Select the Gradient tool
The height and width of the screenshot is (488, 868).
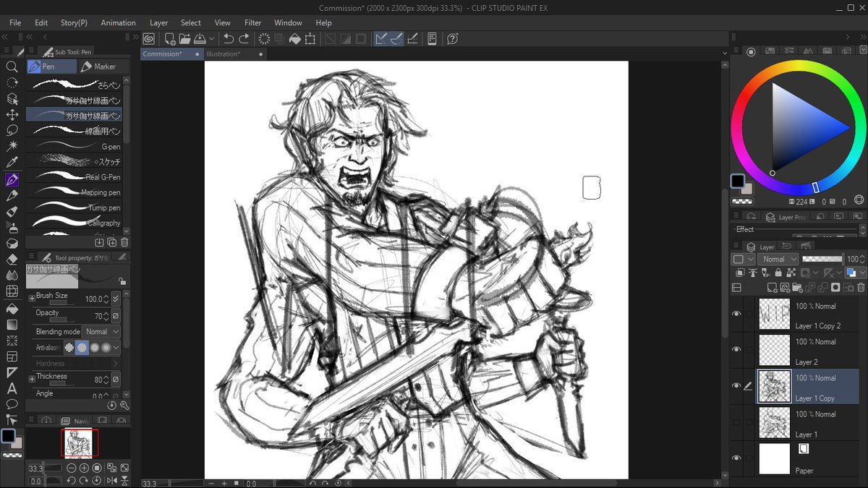point(12,324)
